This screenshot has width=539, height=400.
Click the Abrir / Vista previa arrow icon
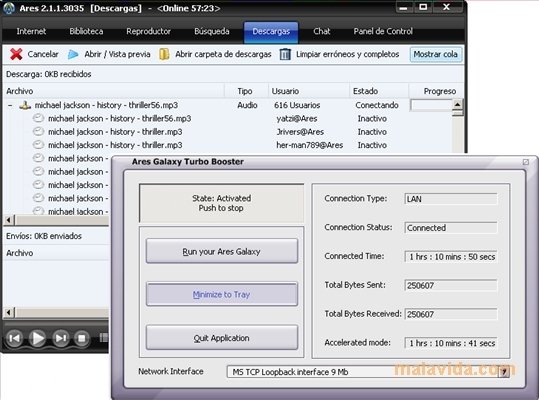click(73, 54)
